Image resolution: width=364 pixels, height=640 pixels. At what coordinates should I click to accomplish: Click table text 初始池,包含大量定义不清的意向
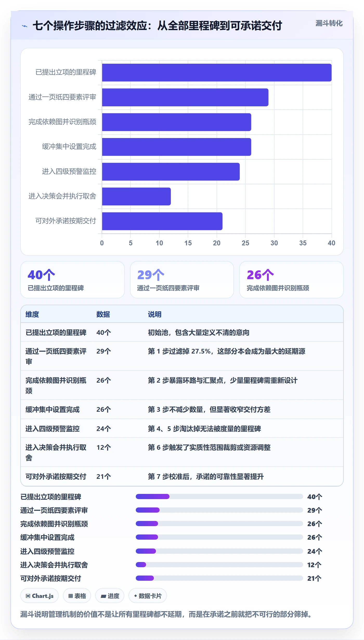click(x=199, y=332)
